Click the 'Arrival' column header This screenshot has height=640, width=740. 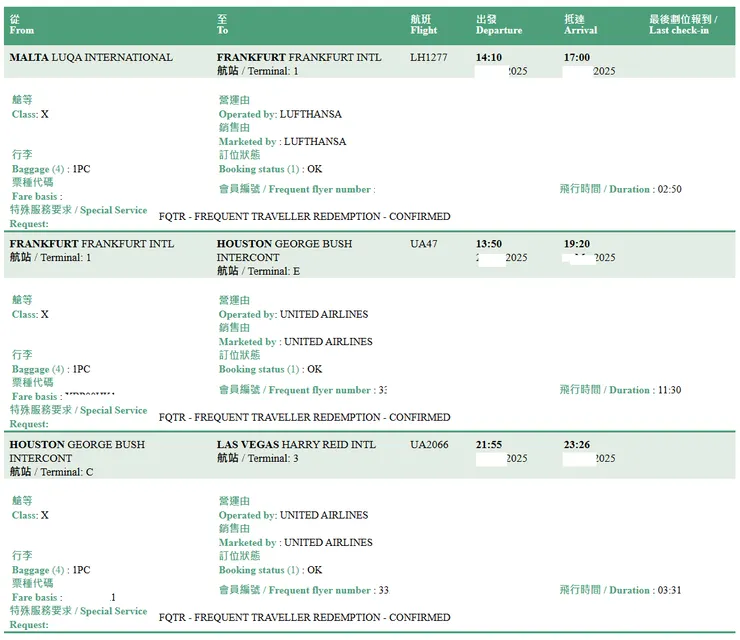point(580,25)
